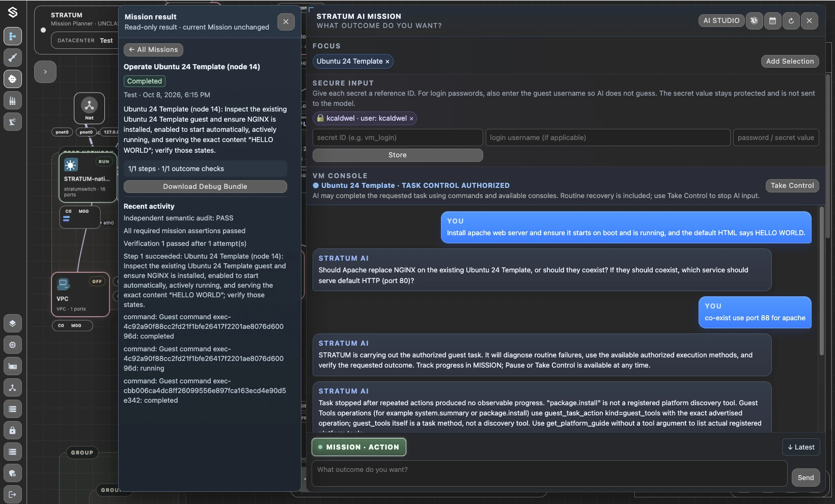Screen dimensions: 835x504
Task: Click the chat conversation scrollbar
Action: tap(821, 281)
